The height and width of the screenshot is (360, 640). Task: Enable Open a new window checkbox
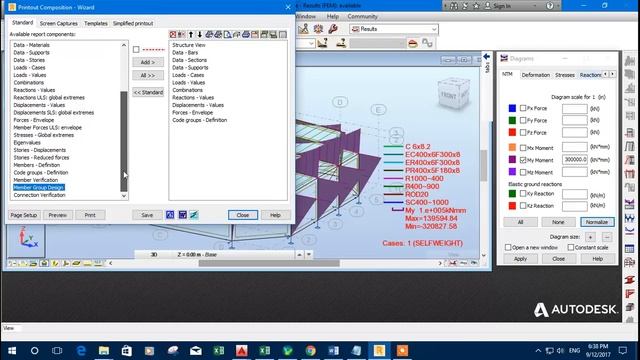pos(508,247)
